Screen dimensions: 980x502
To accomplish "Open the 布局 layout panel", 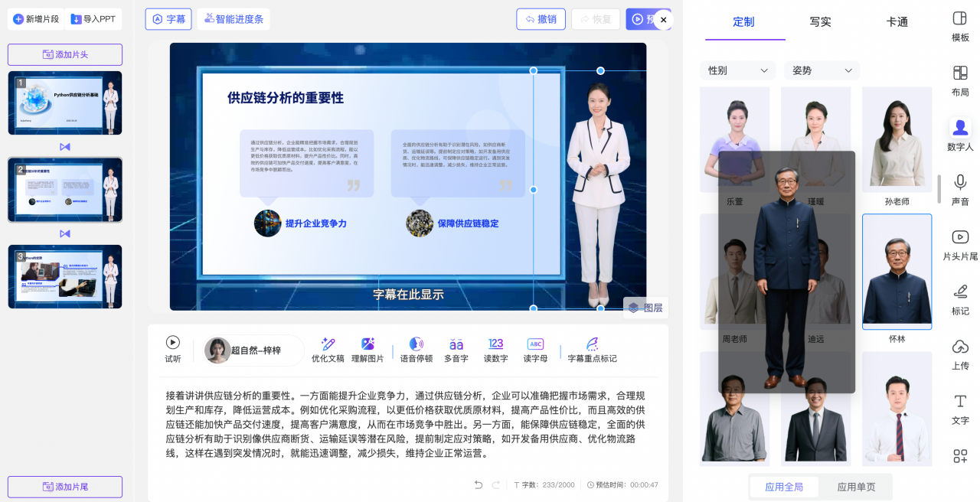I will point(960,80).
